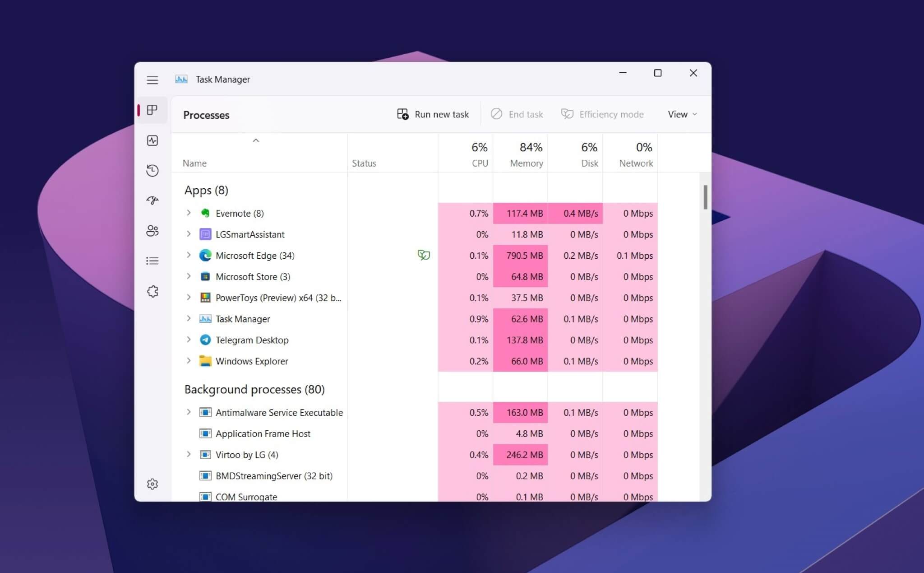Expand the Microsoft Edge (34) group
Viewport: 924px width, 573px height.
click(x=189, y=255)
